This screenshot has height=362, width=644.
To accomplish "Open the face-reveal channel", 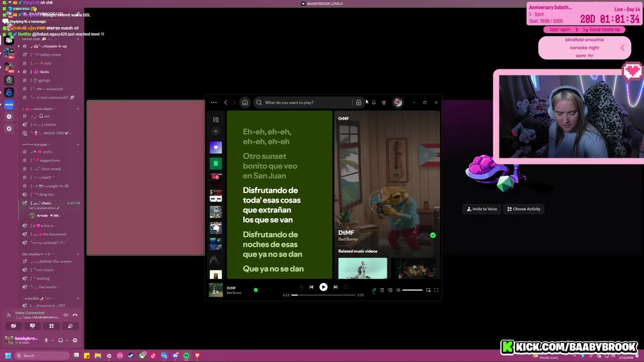I will click(x=49, y=169).
